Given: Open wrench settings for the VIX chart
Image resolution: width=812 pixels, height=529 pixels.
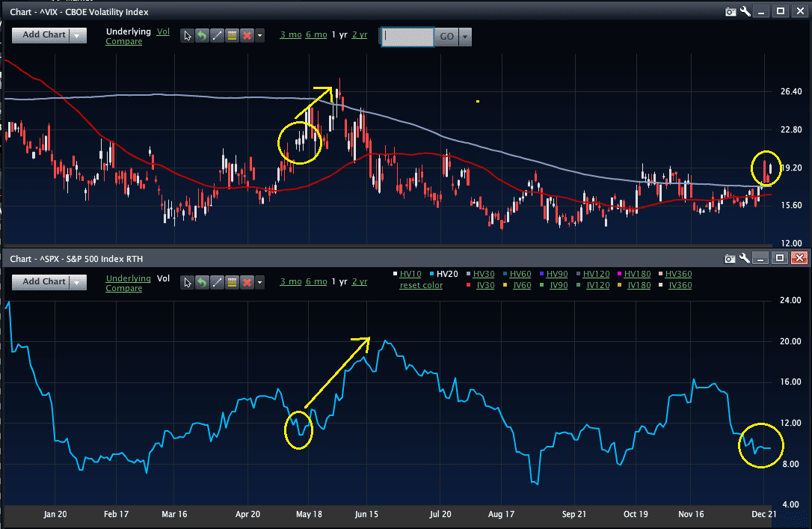Looking at the screenshot, I should 745,12.
